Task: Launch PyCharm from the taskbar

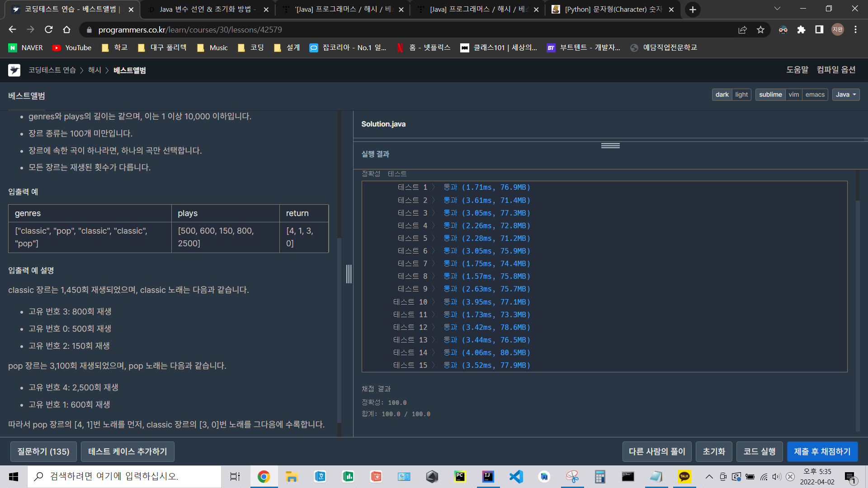Action: [460, 476]
